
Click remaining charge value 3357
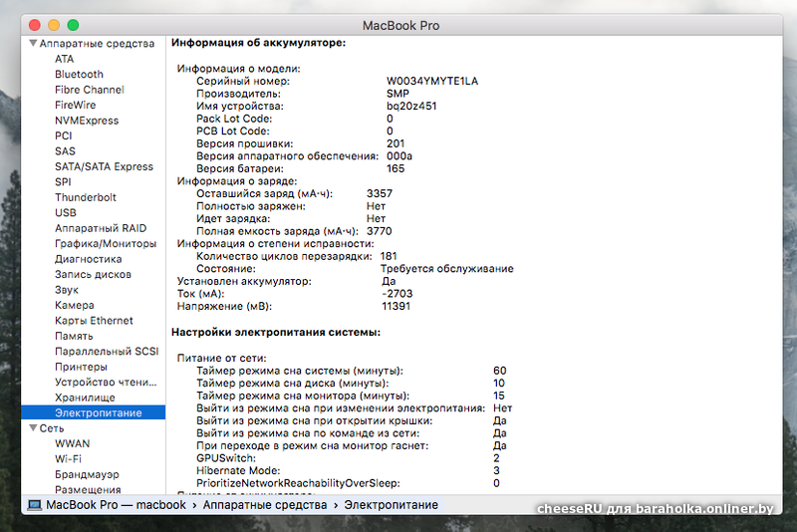click(380, 193)
